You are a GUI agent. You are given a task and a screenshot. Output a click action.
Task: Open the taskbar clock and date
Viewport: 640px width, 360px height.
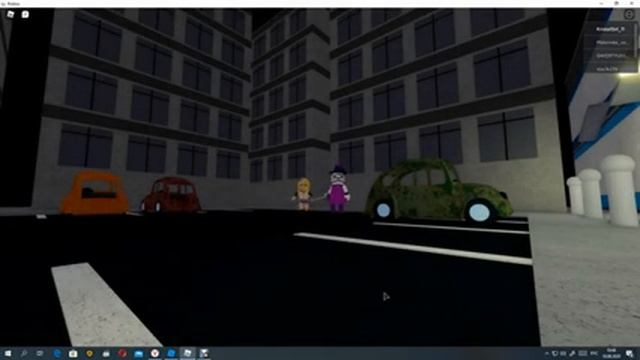(611, 353)
